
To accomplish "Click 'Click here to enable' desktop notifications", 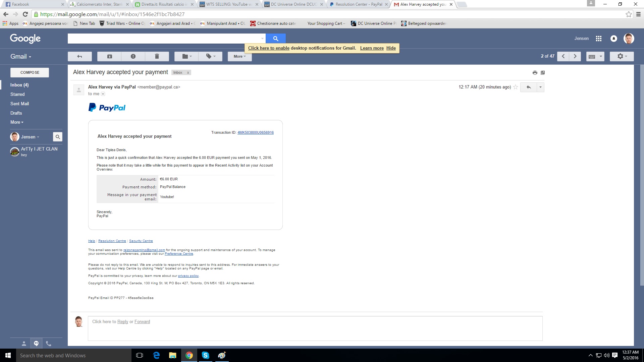I will tap(269, 48).
